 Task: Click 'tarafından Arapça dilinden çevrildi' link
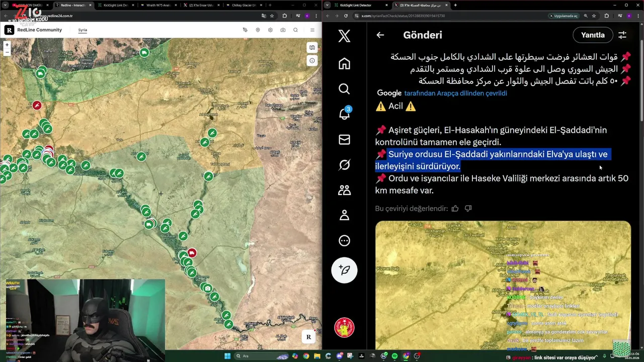coord(455,93)
